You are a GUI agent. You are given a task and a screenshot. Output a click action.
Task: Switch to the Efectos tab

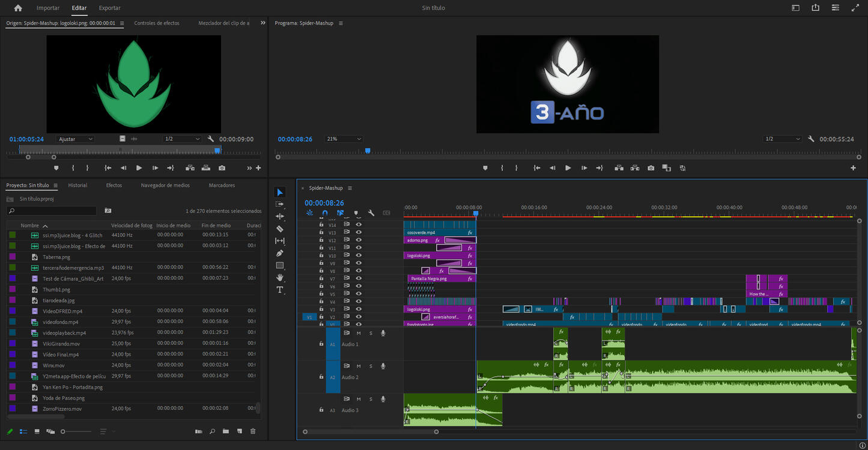114,185
